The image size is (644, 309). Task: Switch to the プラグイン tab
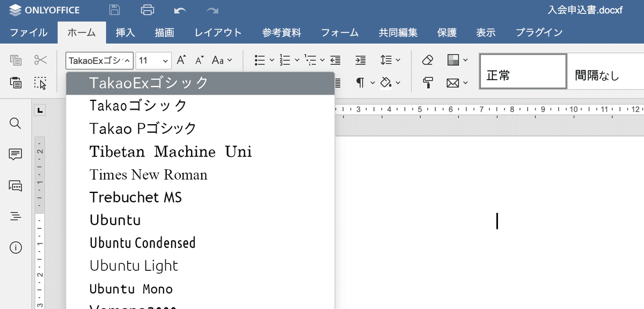click(x=539, y=32)
